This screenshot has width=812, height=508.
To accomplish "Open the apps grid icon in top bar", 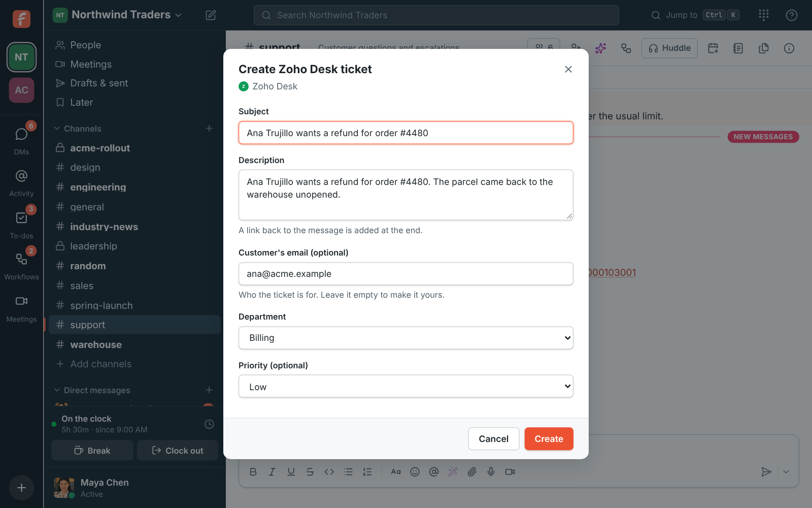I will pyautogui.click(x=764, y=15).
